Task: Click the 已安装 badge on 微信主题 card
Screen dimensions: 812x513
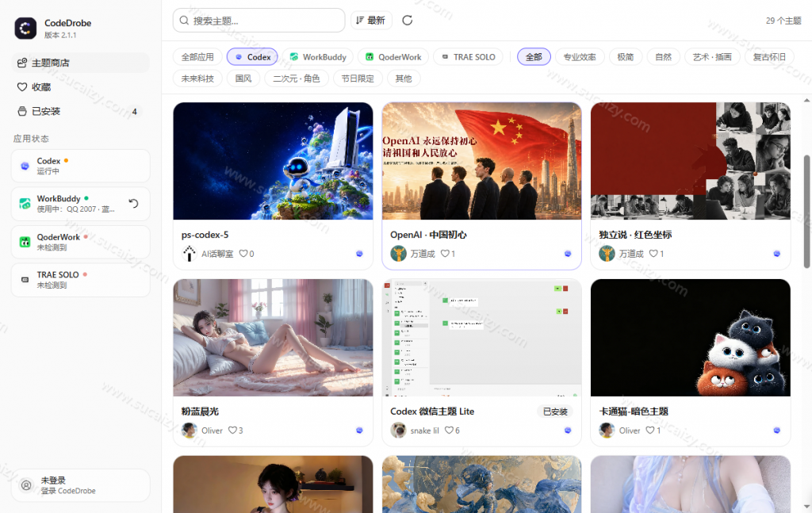Action: [x=555, y=412]
